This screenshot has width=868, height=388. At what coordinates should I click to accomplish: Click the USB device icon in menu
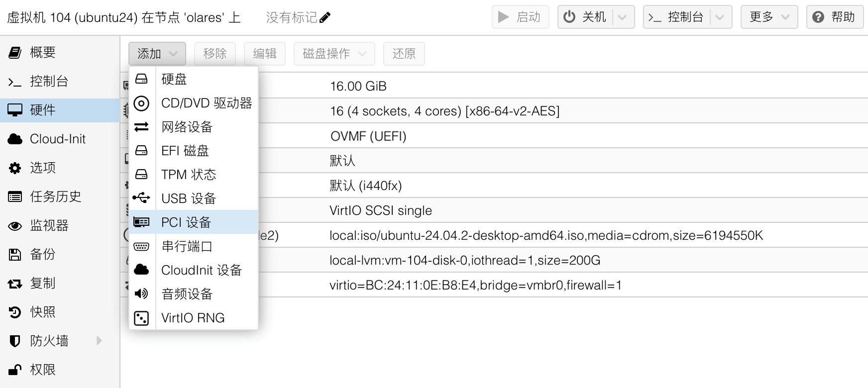pyautogui.click(x=141, y=198)
